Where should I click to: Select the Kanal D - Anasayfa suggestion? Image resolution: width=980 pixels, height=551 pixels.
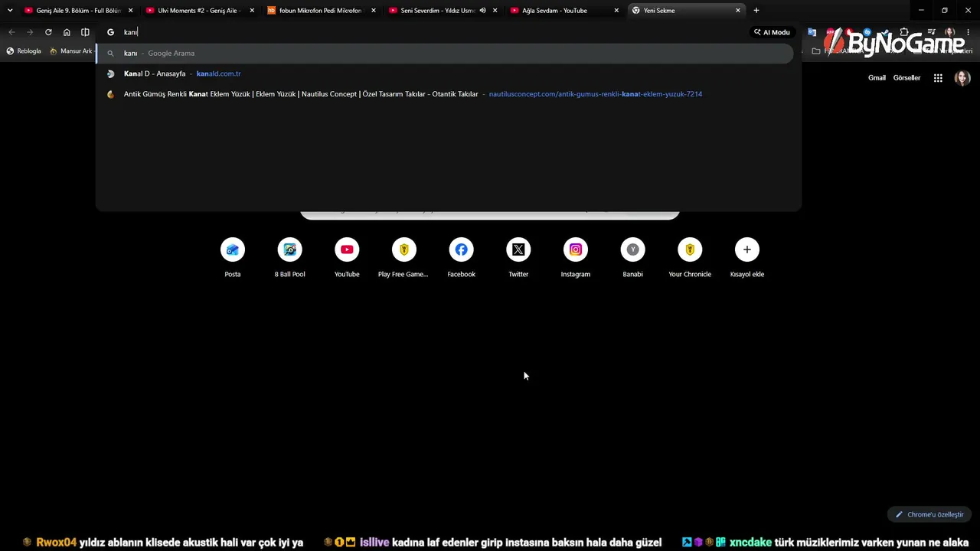444,73
